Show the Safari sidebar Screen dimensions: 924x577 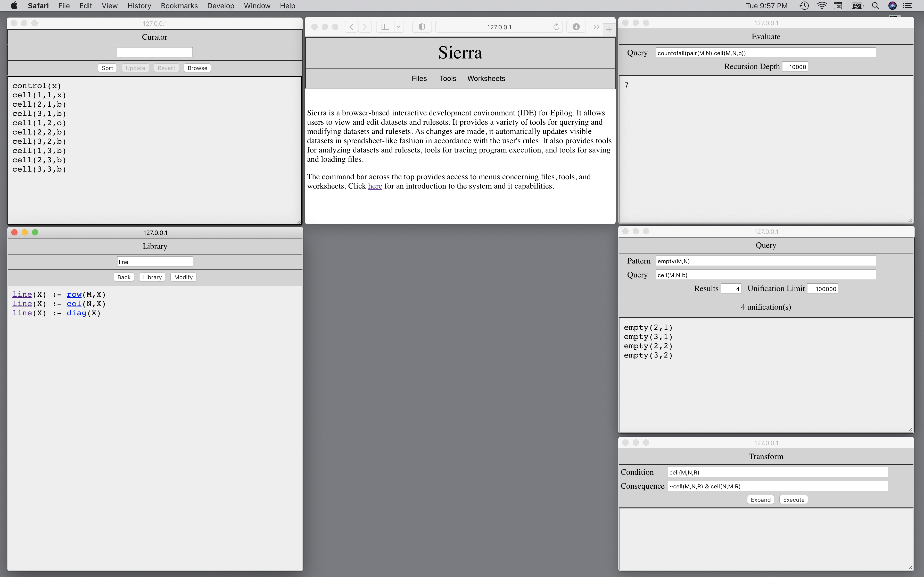click(x=385, y=27)
